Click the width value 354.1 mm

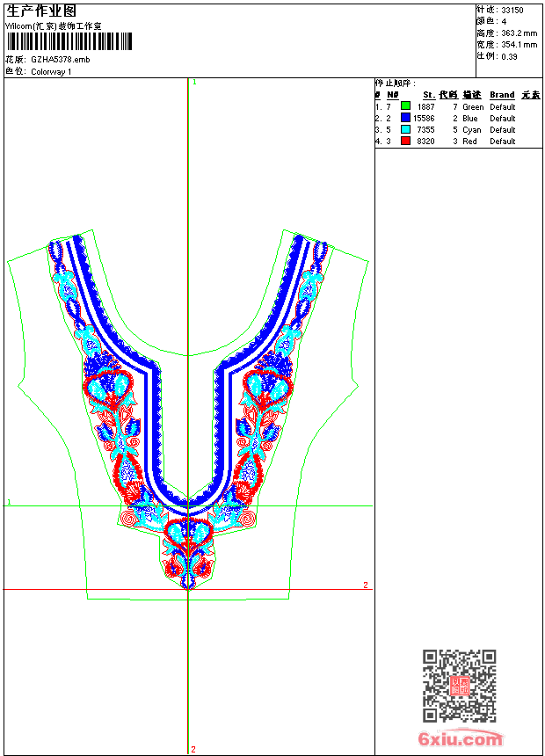pos(519,45)
